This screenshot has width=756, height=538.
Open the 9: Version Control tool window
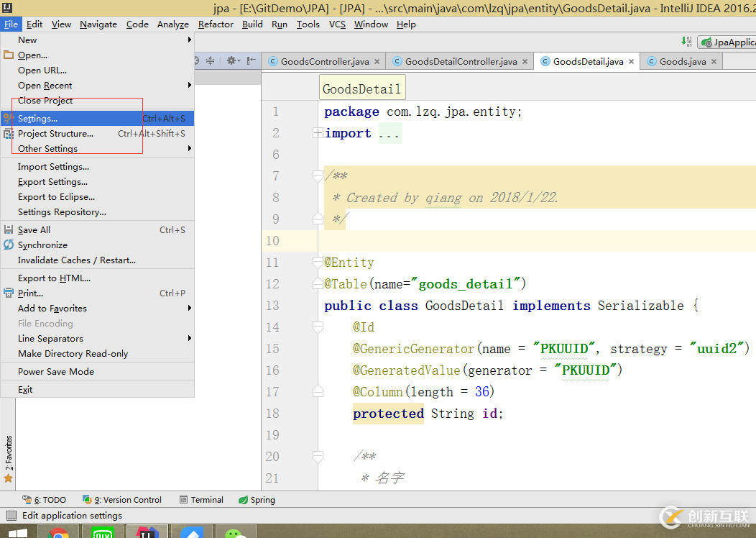click(x=122, y=500)
